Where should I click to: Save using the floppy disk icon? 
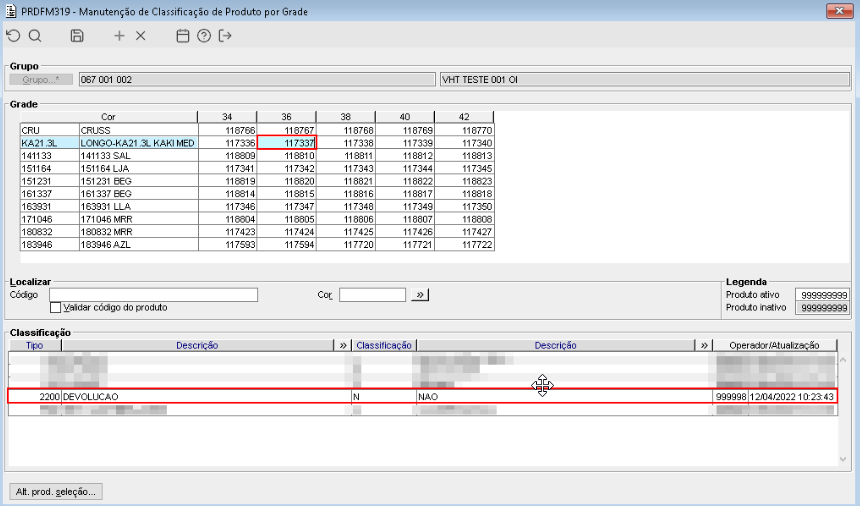[77, 36]
